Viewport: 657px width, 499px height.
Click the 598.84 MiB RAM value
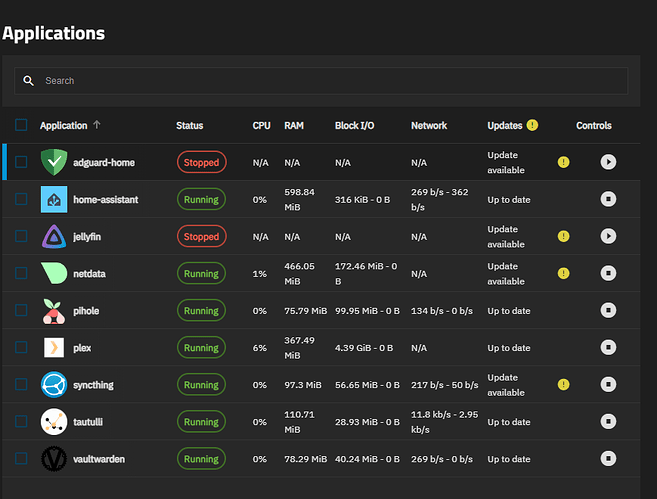(299, 199)
